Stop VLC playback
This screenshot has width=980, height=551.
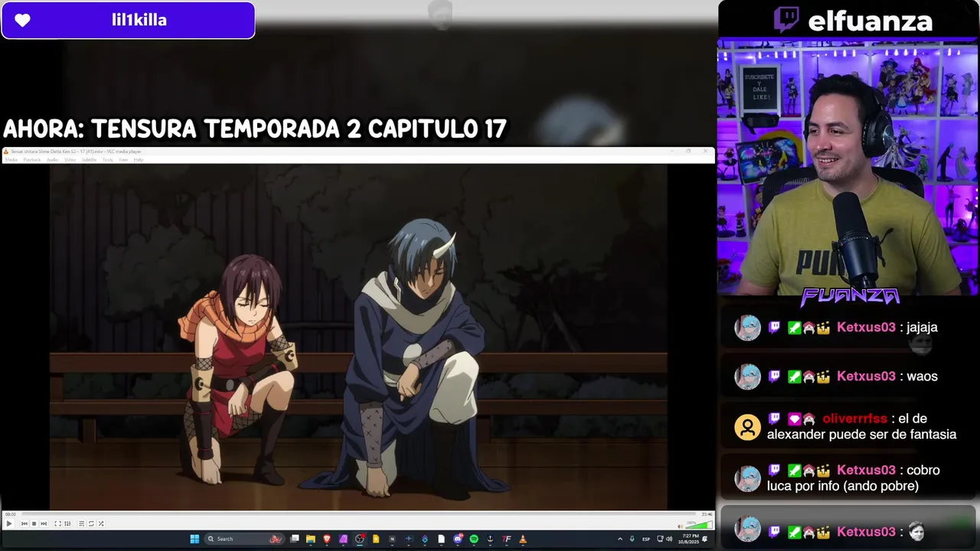[x=34, y=523]
